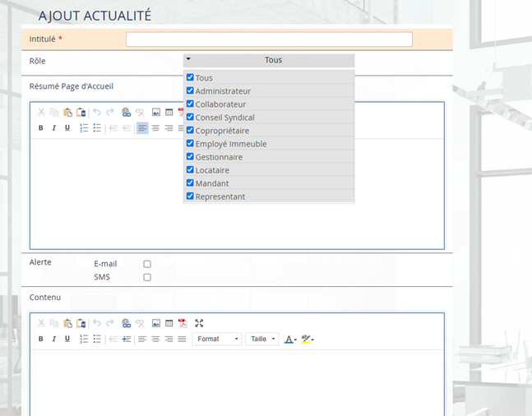Insert a table in the Contenu editor
Viewport: 532px width, 416px height.
coord(169,323)
